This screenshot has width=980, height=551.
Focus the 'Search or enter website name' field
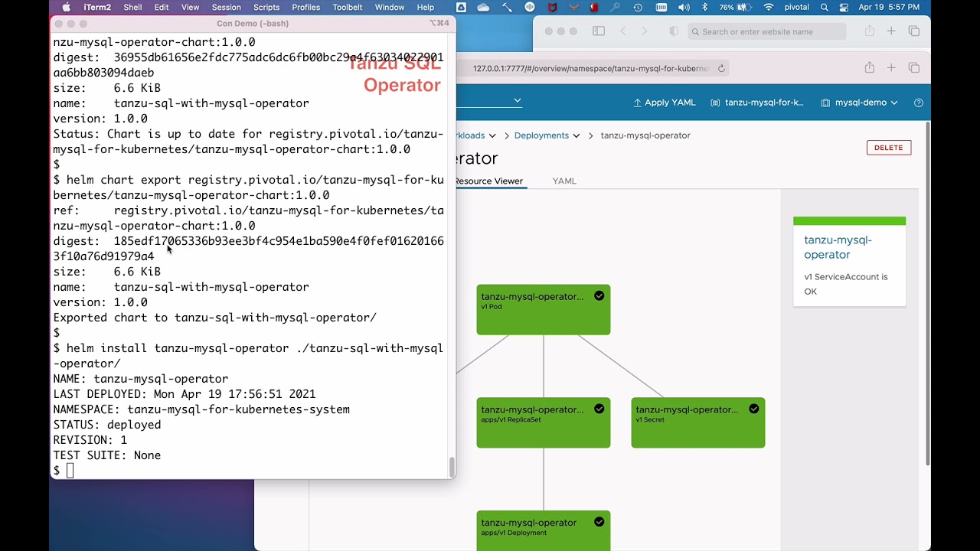point(766,31)
